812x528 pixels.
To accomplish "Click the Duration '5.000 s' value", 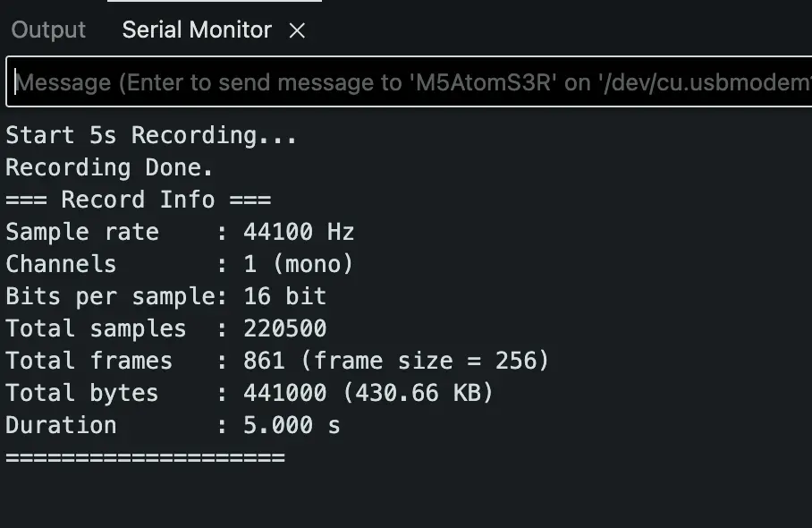I will pos(292,425).
